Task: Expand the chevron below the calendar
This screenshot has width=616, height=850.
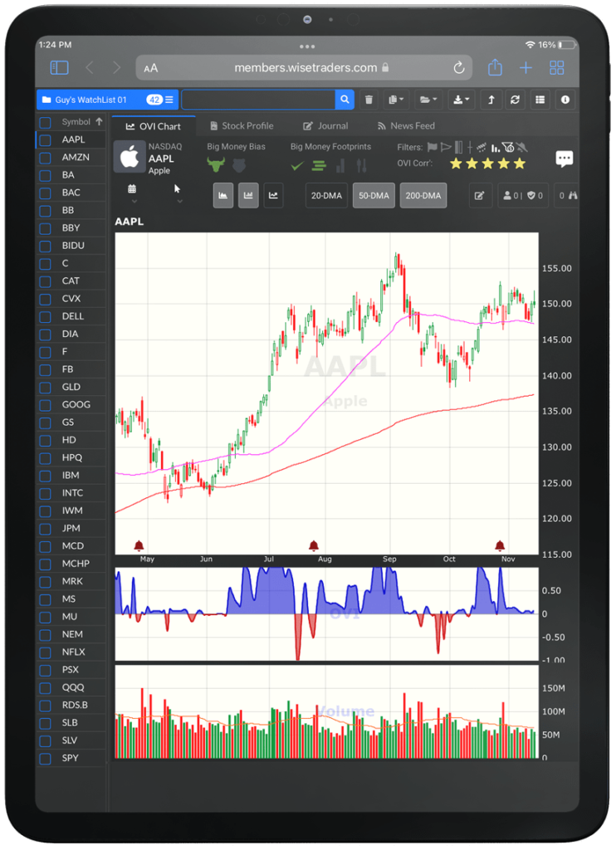Action: [134, 202]
